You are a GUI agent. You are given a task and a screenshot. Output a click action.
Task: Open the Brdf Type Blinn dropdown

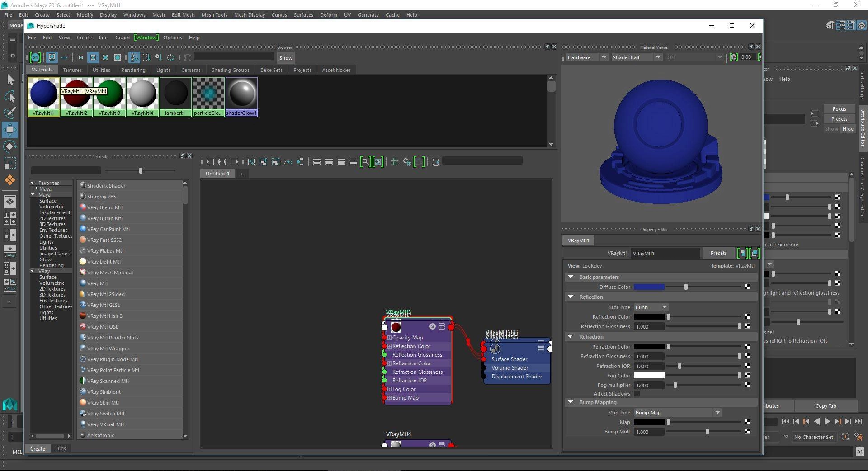click(651, 307)
